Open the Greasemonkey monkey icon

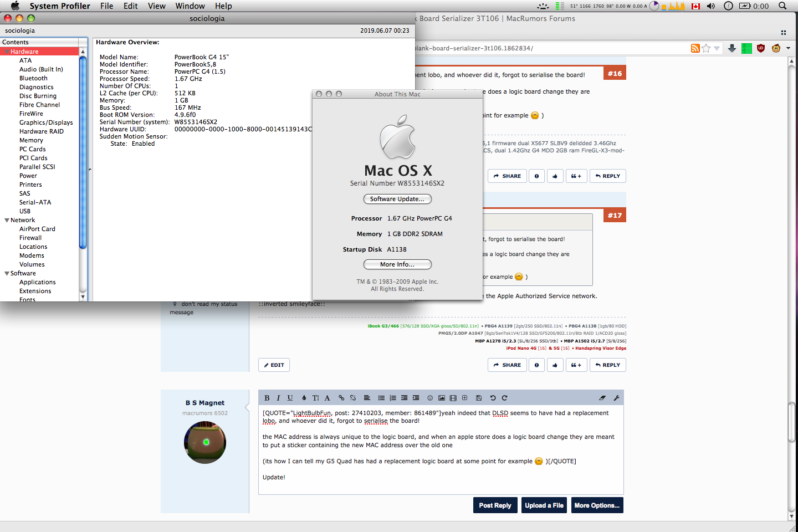(776, 48)
